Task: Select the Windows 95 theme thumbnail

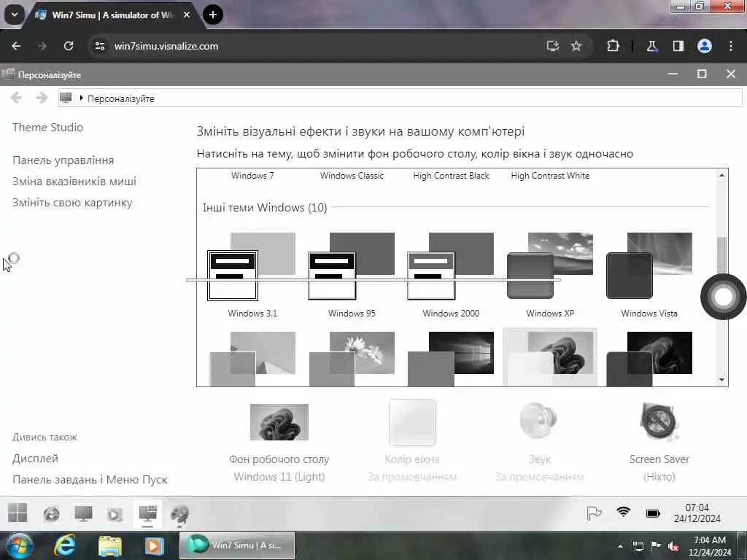Action: click(x=352, y=266)
